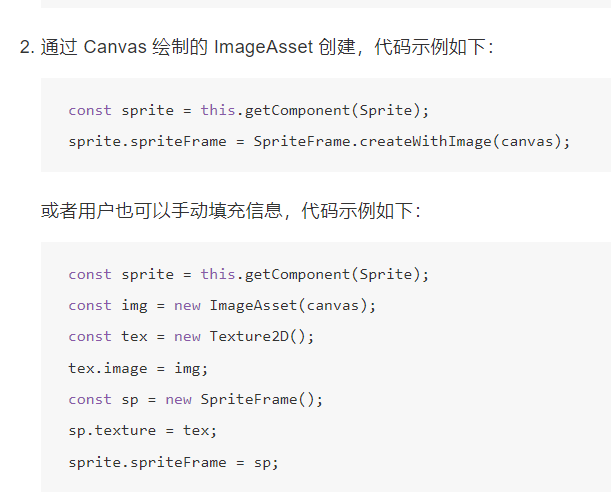Click the new keyword before Texture2D

click(187, 336)
